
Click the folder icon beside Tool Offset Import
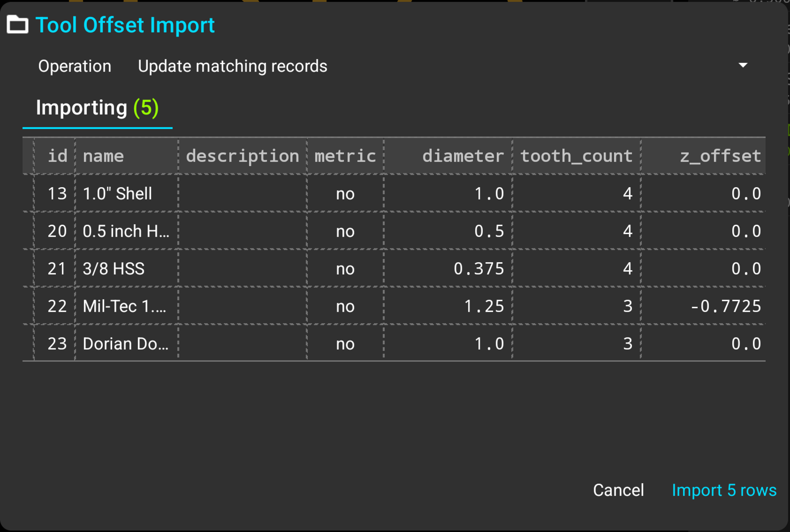(x=17, y=25)
